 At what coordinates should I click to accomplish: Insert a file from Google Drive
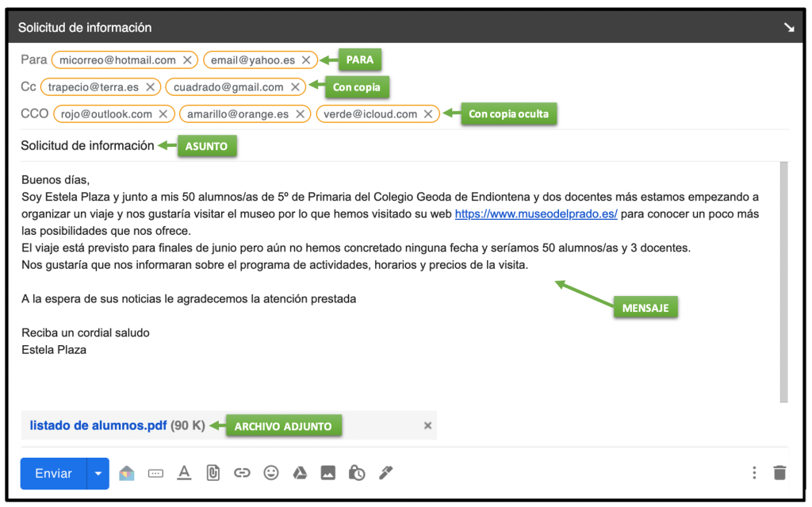pos(300,473)
